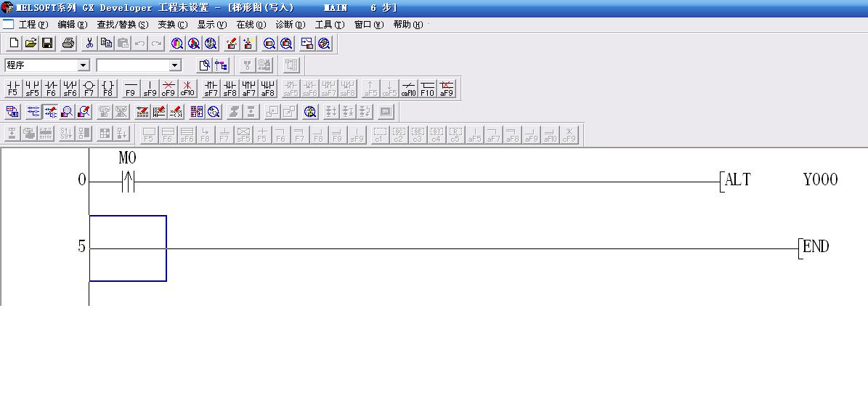Draw a horizontal line (F9)
868x409 pixels.
point(131,89)
